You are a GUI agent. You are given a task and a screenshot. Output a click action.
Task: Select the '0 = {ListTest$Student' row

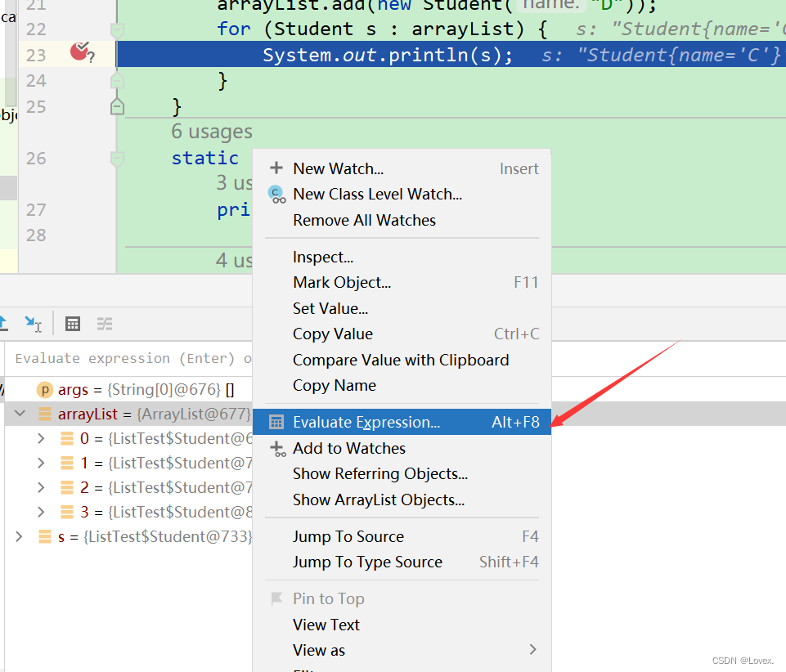129,438
